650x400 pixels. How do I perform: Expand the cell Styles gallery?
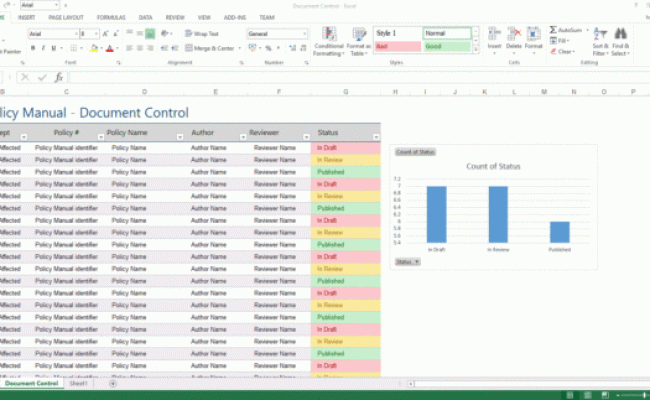pos(476,50)
